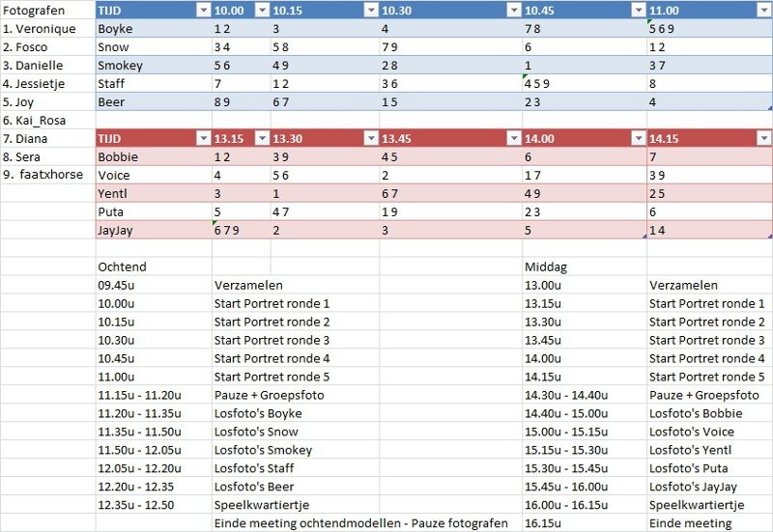Image resolution: width=773 pixels, height=532 pixels.
Task: Select the Fotografen header cell
Action: pyautogui.click(x=47, y=11)
